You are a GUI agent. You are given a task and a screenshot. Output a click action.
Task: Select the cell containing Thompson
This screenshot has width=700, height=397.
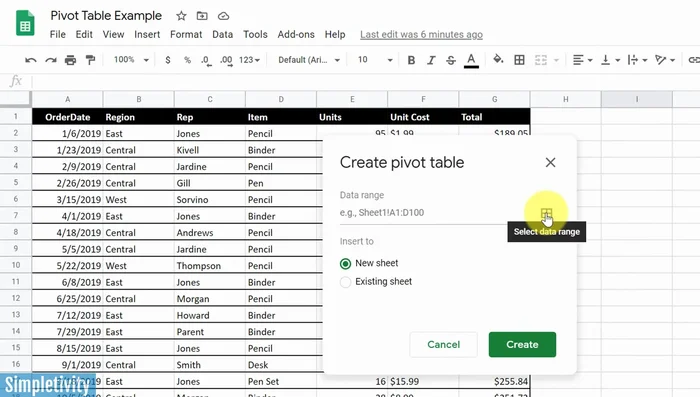coord(209,266)
